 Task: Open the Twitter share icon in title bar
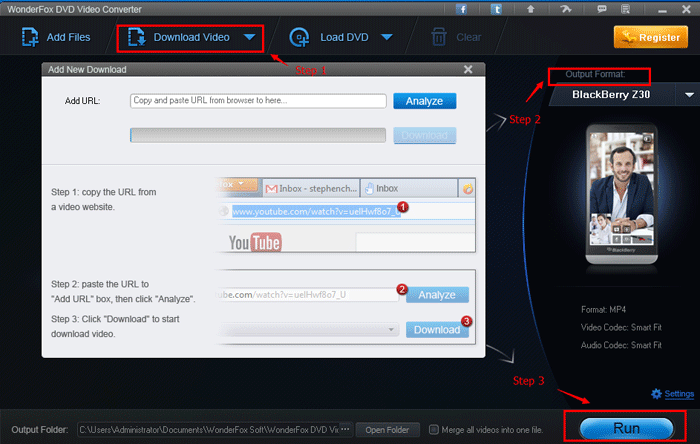(496, 9)
